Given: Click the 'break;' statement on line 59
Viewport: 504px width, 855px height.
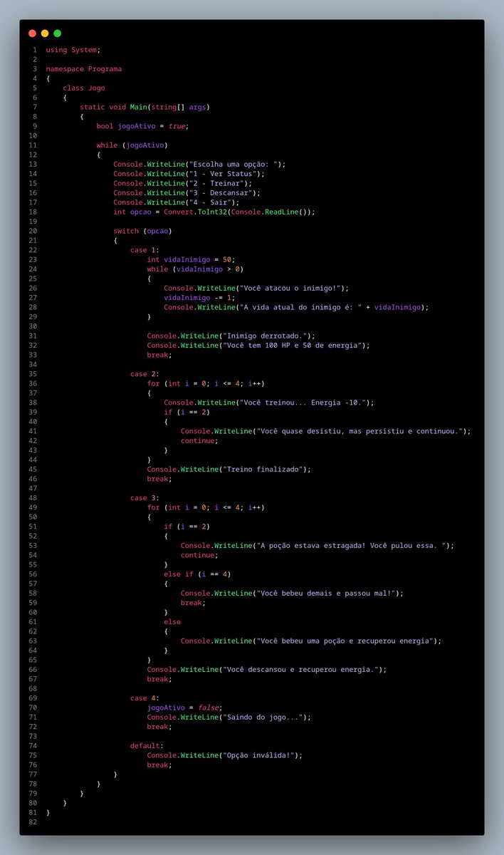Looking at the screenshot, I should (x=193, y=602).
